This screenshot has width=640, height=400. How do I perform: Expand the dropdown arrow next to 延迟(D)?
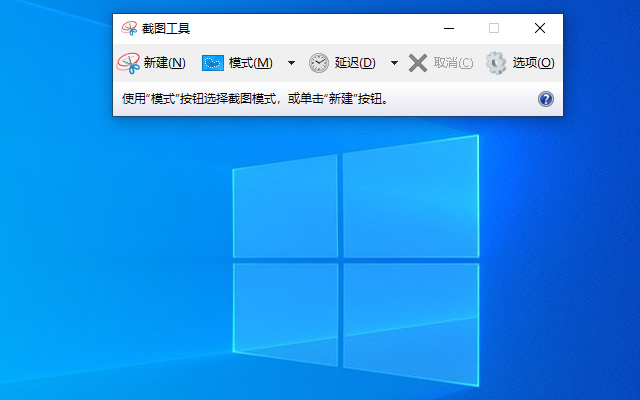point(394,63)
